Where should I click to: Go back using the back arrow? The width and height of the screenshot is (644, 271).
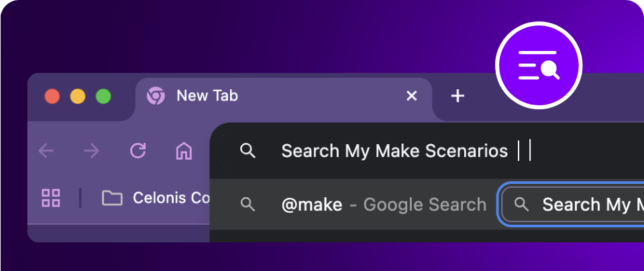point(46,151)
